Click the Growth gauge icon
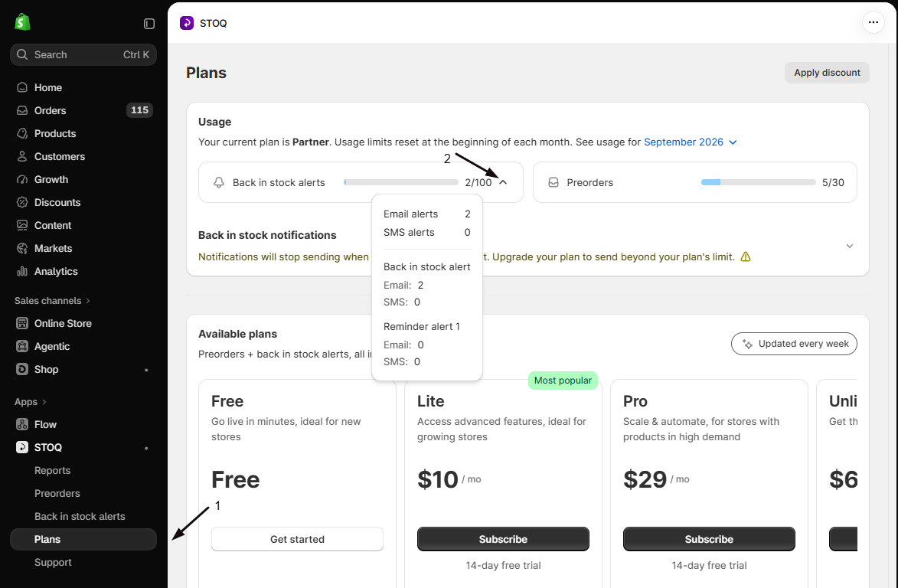The image size is (898, 588). 21,179
